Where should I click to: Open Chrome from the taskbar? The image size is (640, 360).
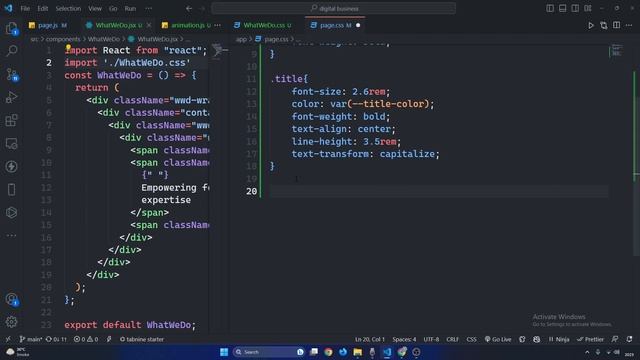point(328,352)
